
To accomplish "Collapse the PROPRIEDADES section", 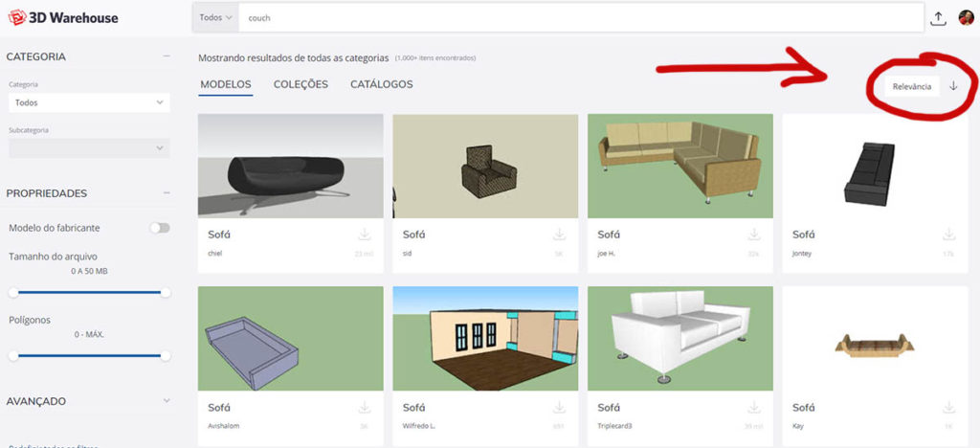I will tap(167, 193).
